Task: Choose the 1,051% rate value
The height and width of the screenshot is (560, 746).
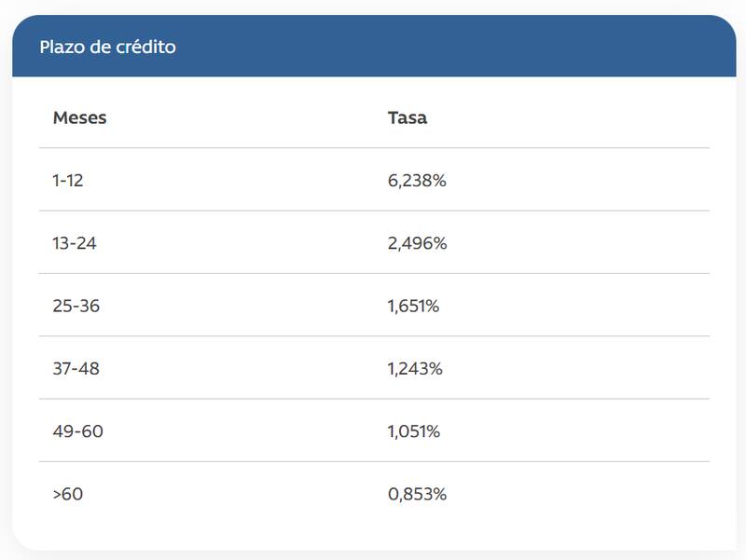Action: tap(414, 431)
